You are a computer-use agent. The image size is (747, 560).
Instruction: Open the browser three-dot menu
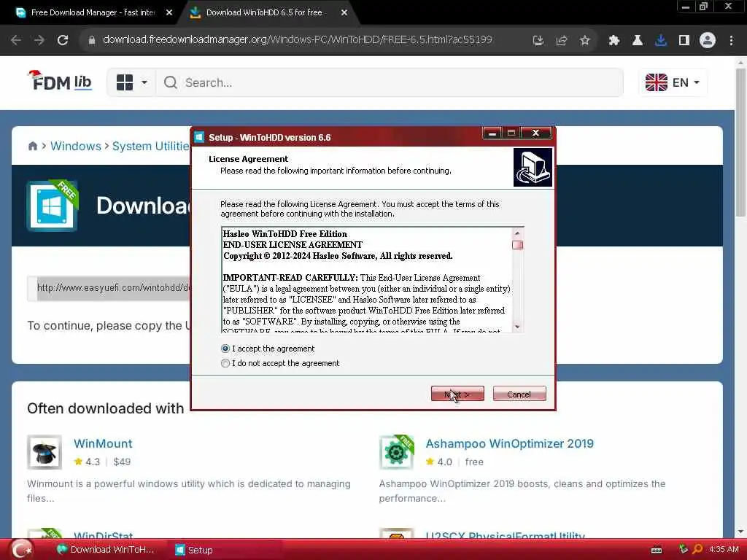click(731, 41)
